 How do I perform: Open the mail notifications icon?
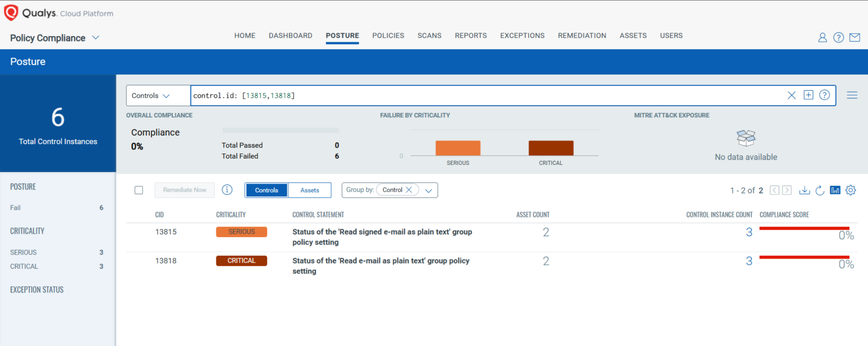click(854, 38)
